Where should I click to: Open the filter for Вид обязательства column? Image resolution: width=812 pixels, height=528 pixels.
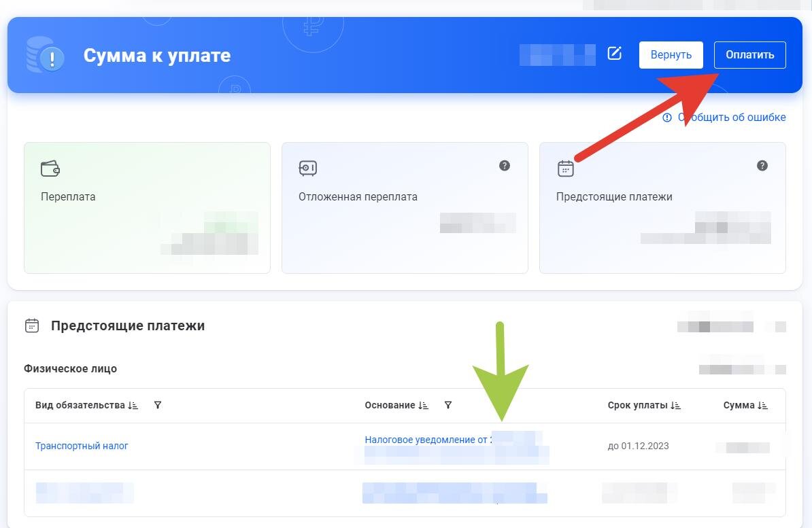157,405
